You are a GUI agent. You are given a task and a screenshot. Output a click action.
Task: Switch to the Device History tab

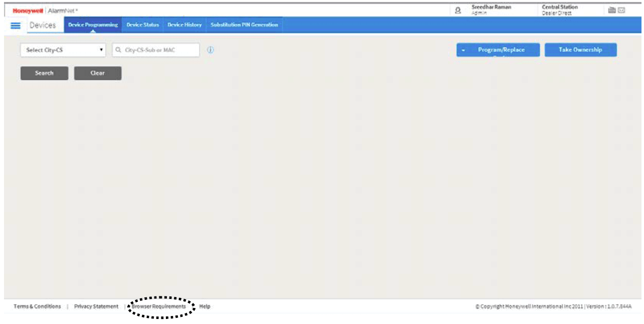point(184,25)
